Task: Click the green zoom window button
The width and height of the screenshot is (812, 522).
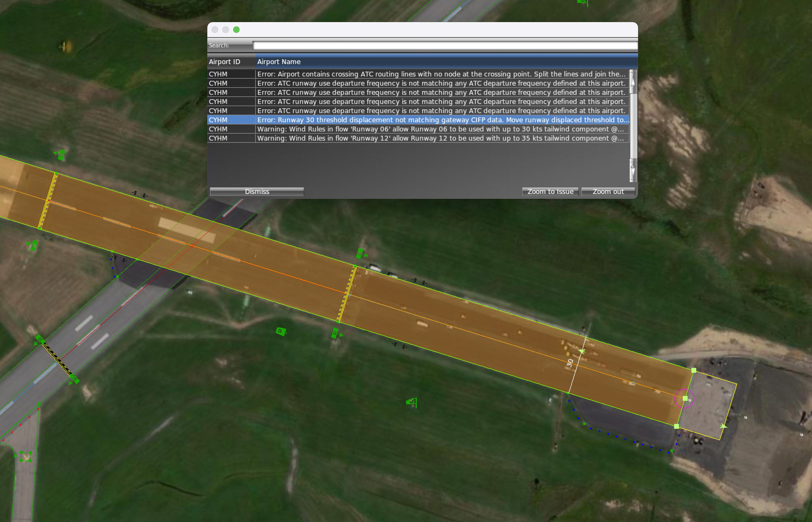Action: (x=236, y=30)
